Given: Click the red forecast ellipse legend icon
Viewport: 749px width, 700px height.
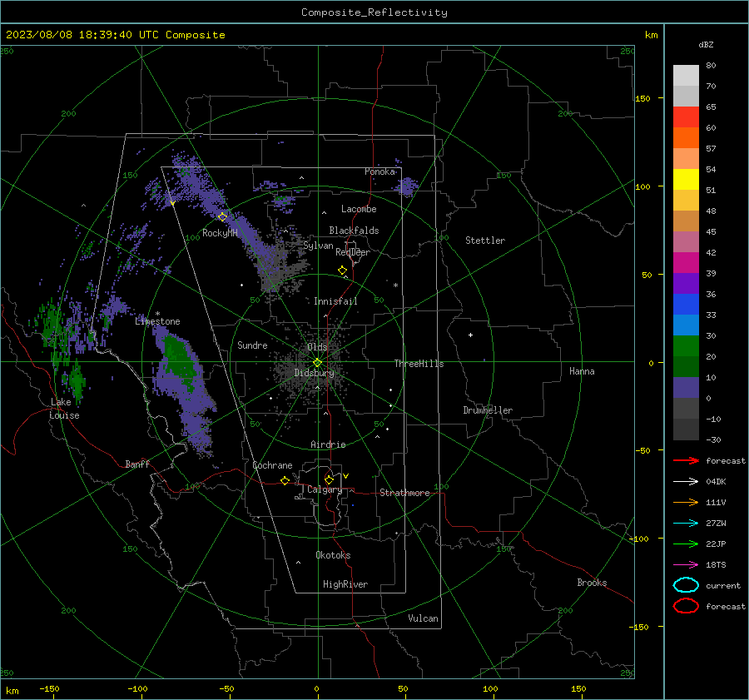Looking at the screenshot, I should [686, 606].
